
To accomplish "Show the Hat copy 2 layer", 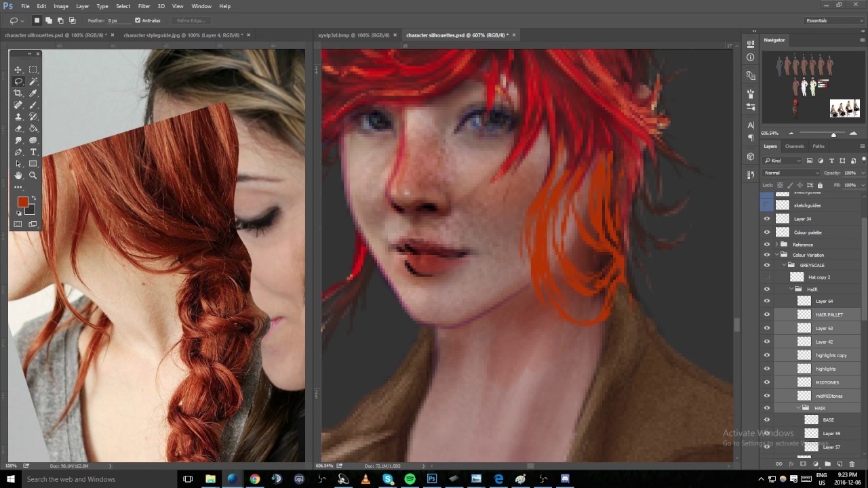I will coord(767,277).
